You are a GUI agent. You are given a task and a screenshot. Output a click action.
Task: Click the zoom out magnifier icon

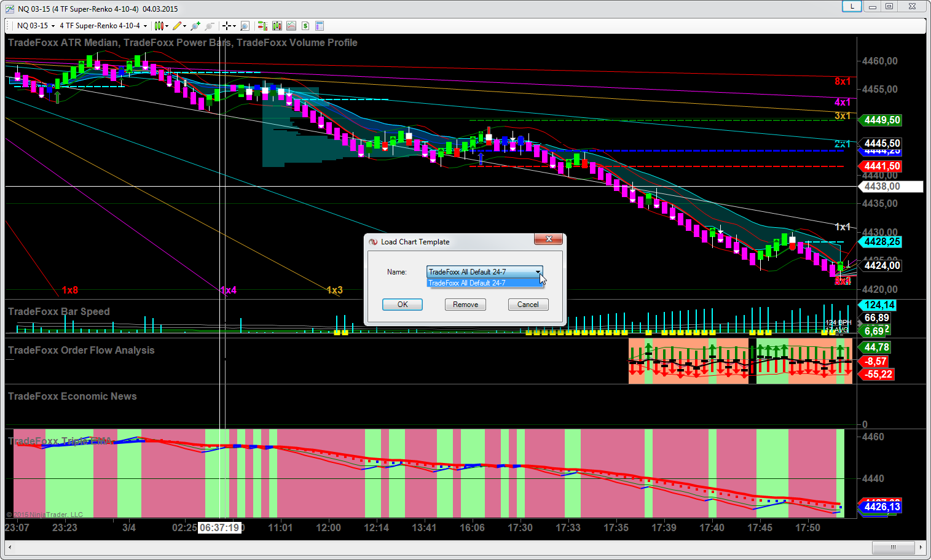pyautogui.click(x=210, y=26)
